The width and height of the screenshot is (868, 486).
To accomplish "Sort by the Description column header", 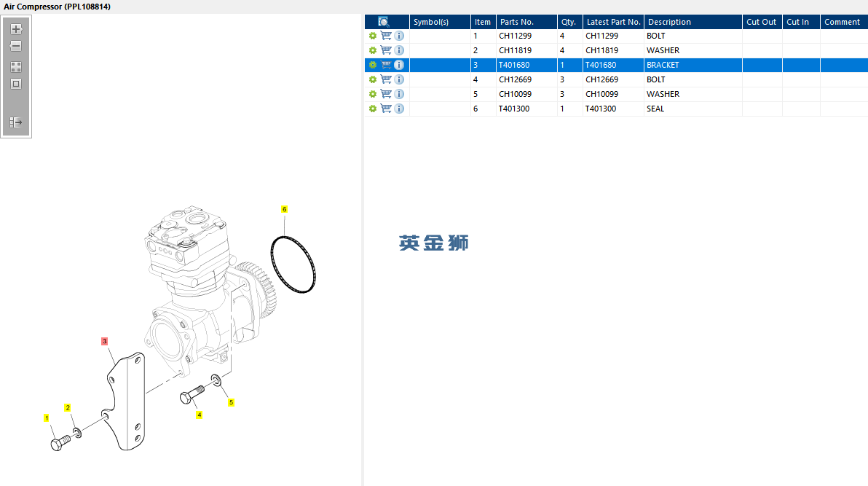I will [693, 22].
